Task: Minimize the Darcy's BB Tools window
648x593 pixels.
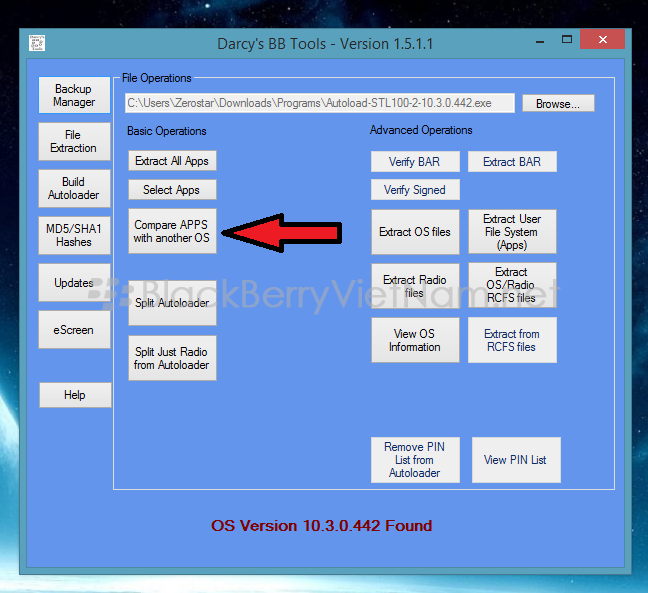Action: point(540,40)
